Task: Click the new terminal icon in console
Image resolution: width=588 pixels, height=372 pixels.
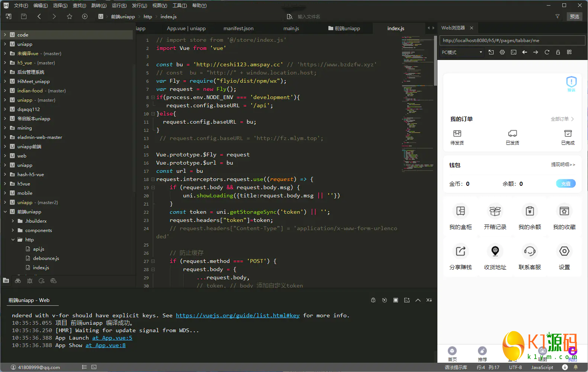Action: click(407, 300)
